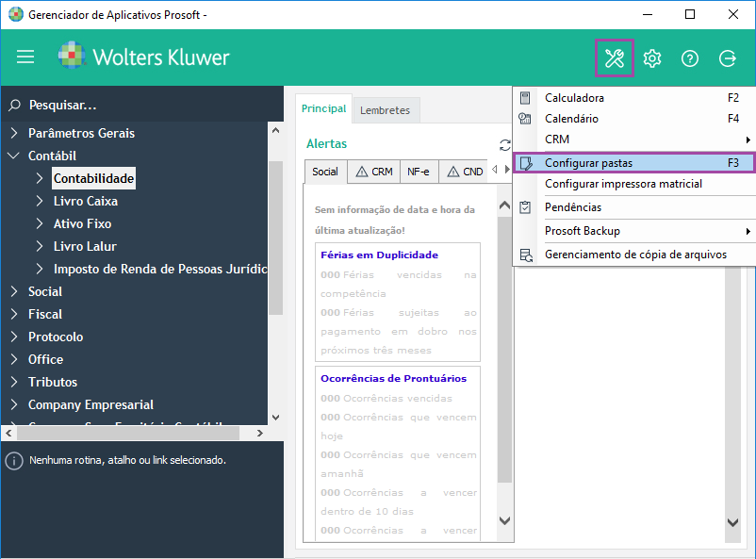Click the search magnifier icon
This screenshot has height=559, width=756.
14,105
